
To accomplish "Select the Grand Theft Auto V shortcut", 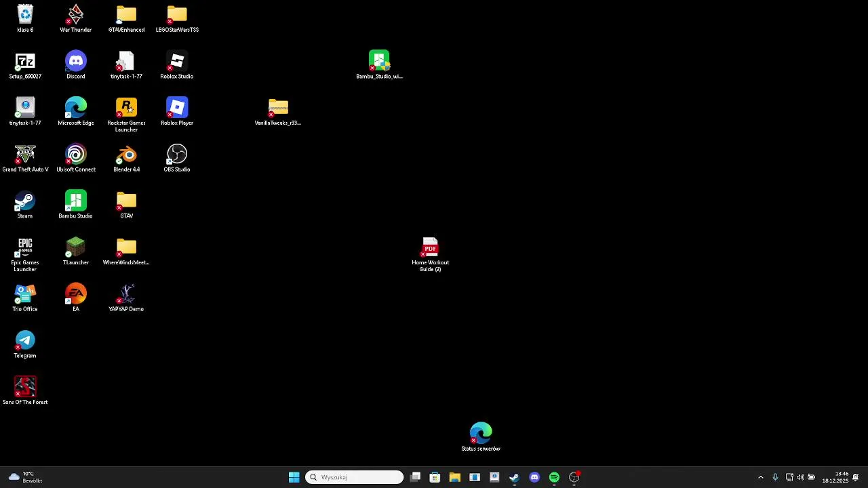I will click(25, 158).
